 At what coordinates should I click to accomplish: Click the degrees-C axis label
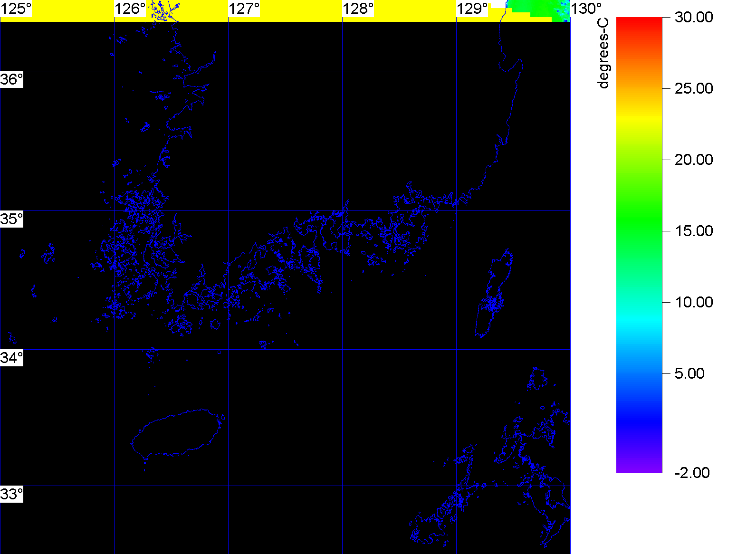[x=603, y=54]
